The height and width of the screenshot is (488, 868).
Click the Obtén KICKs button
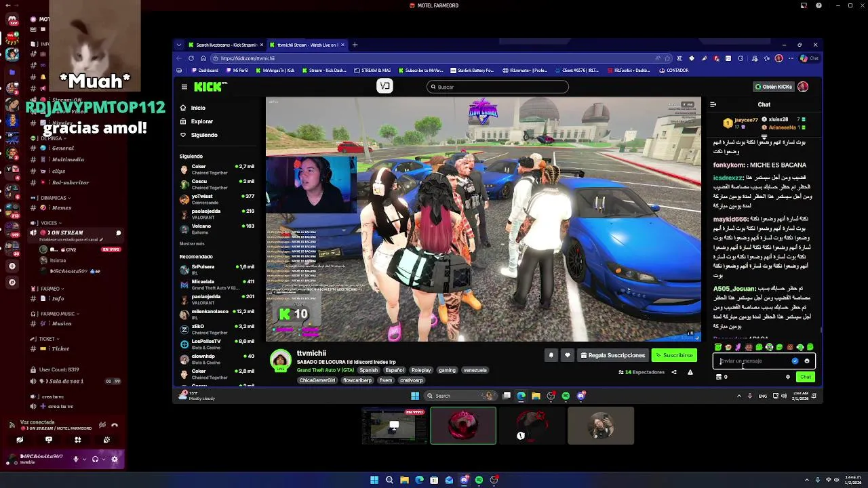[774, 87]
